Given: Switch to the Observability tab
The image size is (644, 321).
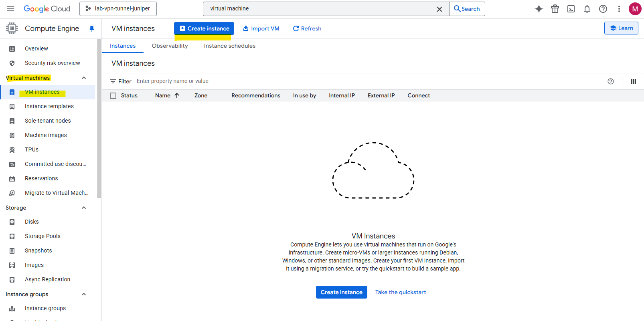Looking at the screenshot, I should (x=170, y=46).
